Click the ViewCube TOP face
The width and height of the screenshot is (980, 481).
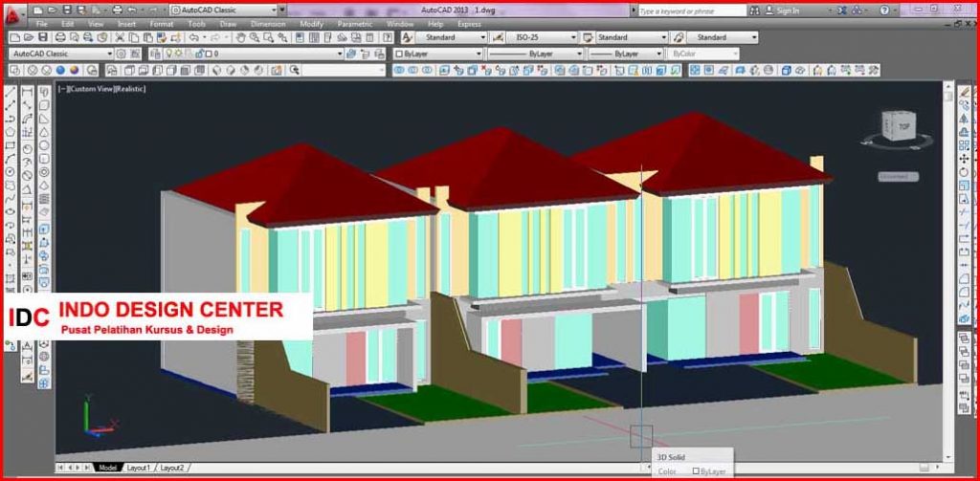pos(903,126)
